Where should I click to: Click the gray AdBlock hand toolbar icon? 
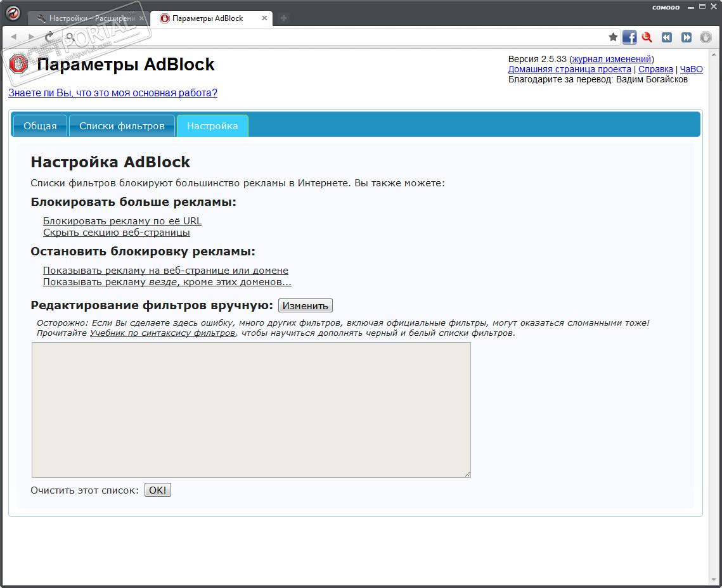(x=706, y=37)
